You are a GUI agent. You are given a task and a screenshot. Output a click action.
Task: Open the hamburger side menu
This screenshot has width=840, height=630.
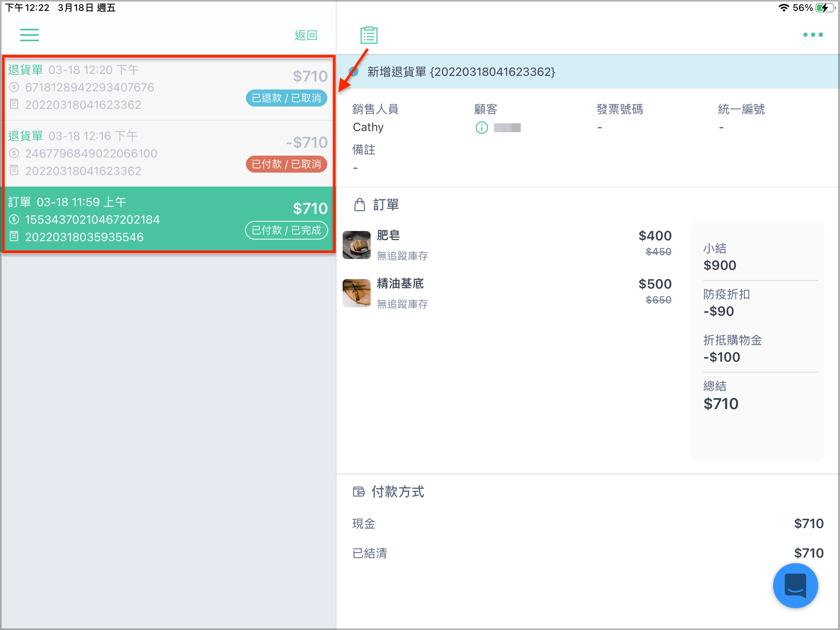pos(30,35)
